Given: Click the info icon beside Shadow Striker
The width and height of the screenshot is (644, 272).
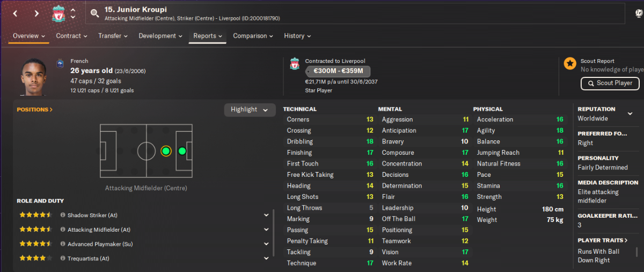Looking at the screenshot, I should [63, 215].
